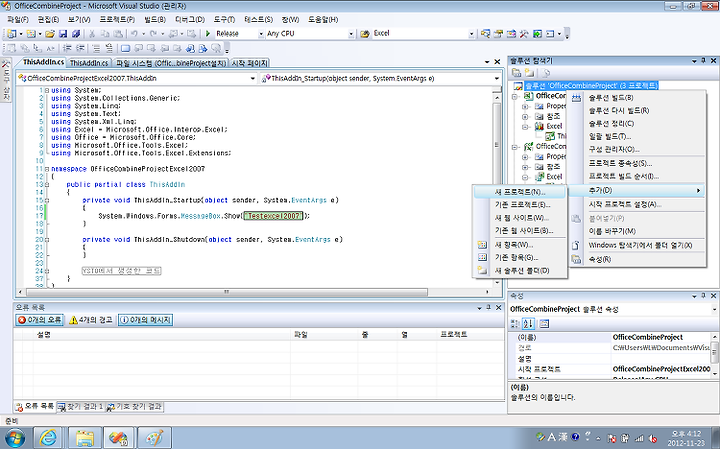The width and height of the screenshot is (720, 449).
Task: Open Windows Explorer folder on taskbar
Action: coord(85,438)
